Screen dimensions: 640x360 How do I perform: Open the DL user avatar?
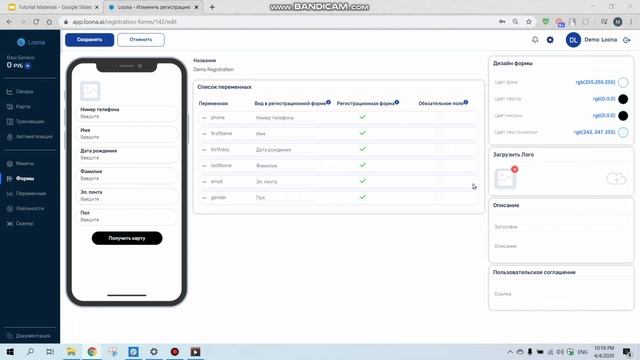point(573,40)
